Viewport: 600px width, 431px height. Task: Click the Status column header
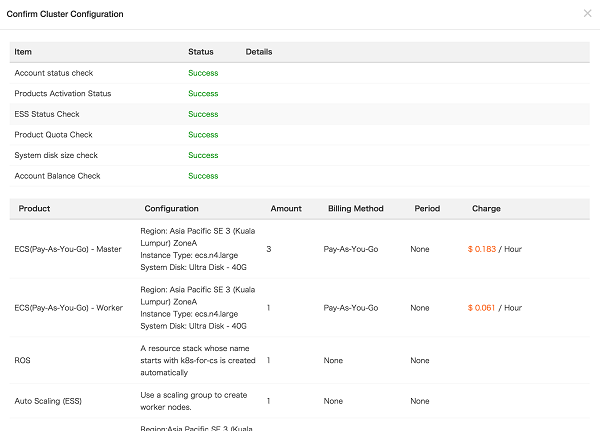coord(200,52)
